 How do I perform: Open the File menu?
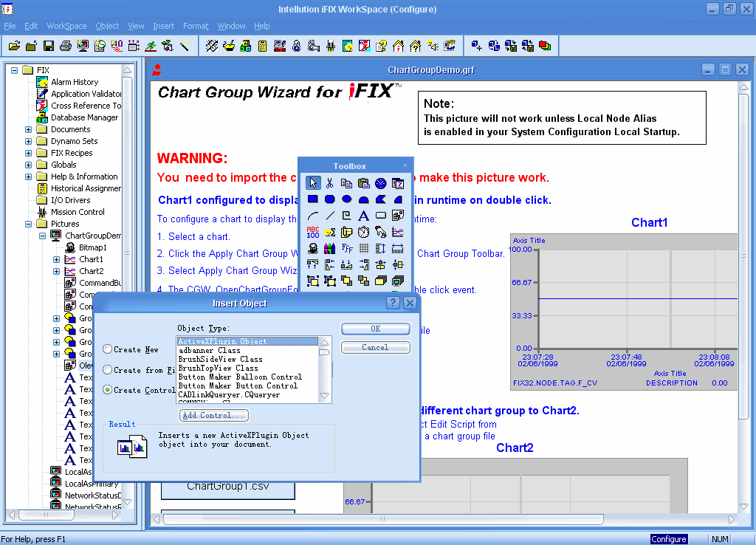[x=10, y=26]
